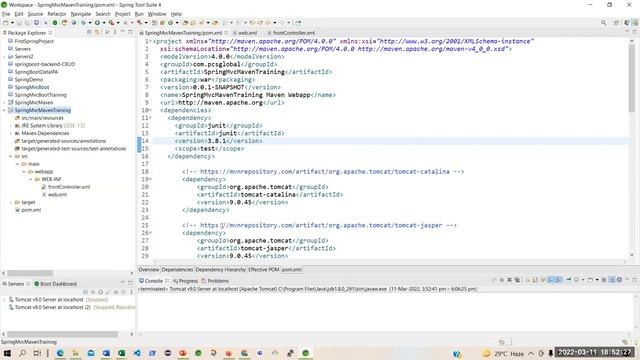Click the green Run toolbar icon
The height and width of the screenshot is (360, 640).
[97, 23]
